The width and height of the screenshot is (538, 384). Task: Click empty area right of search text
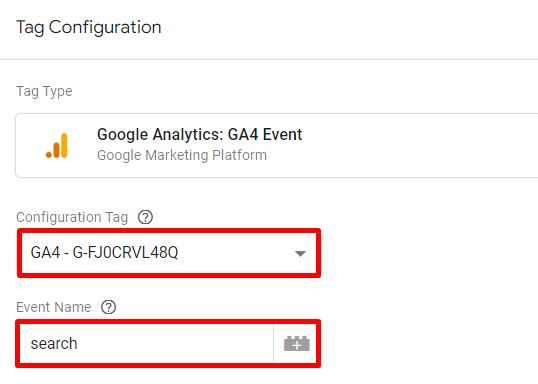pyautogui.click(x=175, y=344)
